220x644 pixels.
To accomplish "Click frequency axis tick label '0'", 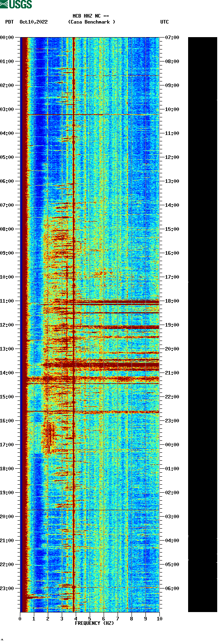I will click(20, 619).
